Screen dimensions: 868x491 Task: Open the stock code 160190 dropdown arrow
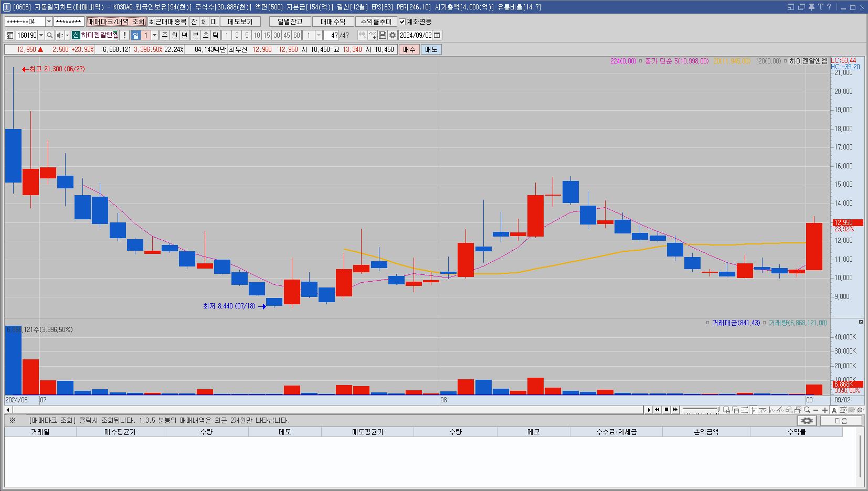coord(41,35)
